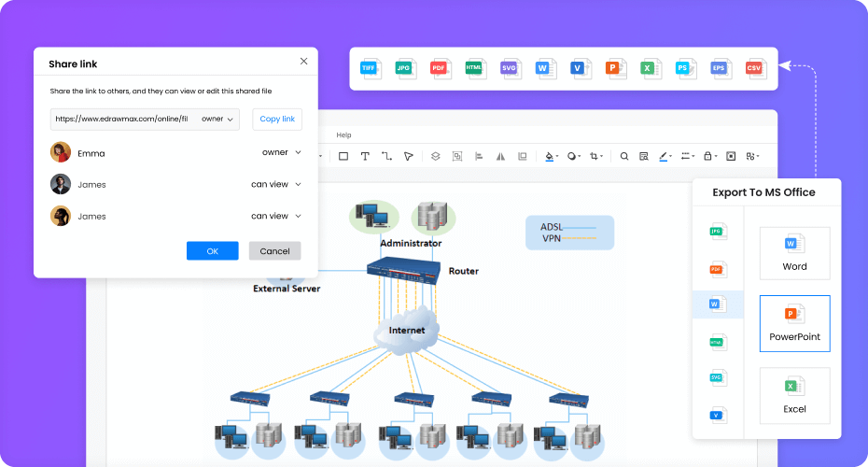The height and width of the screenshot is (467, 868).
Task: Click the EPS file format icon
Action: [x=719, y=68]
